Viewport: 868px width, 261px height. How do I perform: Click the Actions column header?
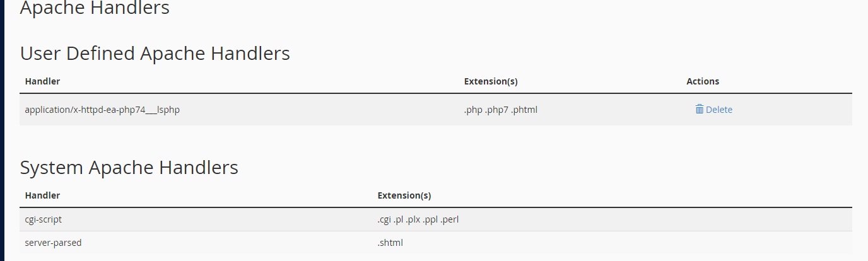pyautogui.click(x=703, y=81)
